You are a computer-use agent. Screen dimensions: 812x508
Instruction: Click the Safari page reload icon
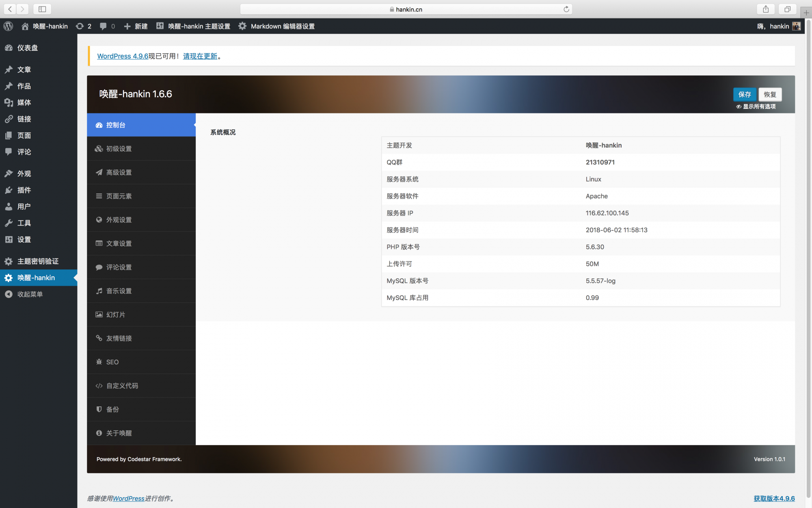pyautogui.click(x=566, y=9)
